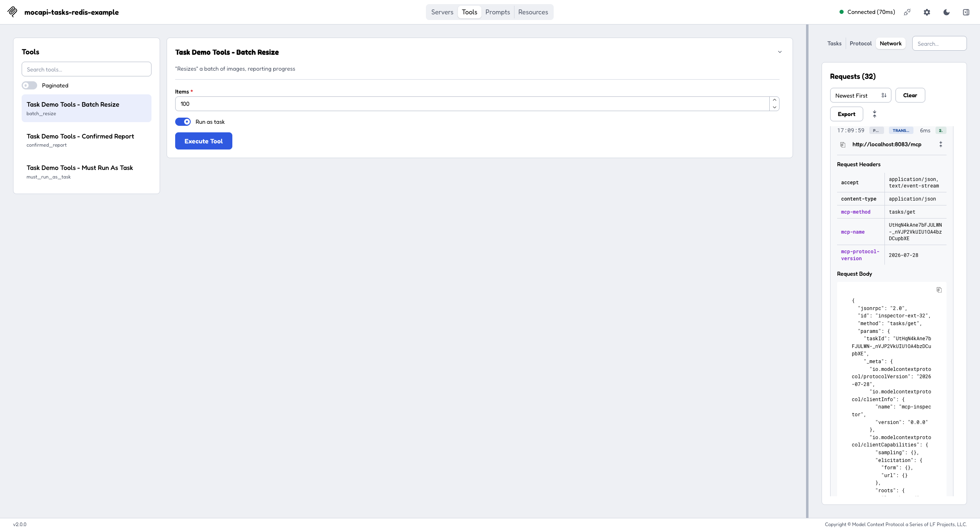Collapse all requests icon beside Export

pyautogui.click(x=875, y=114)
